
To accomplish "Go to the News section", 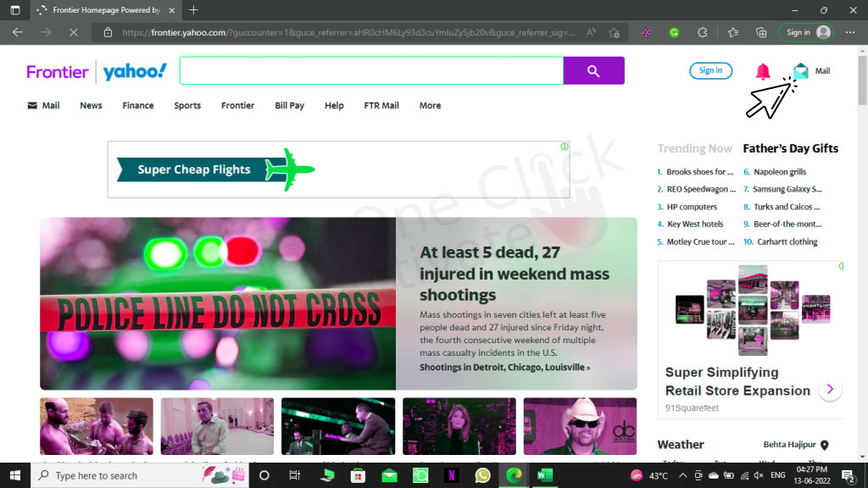I will coord(91,105).
